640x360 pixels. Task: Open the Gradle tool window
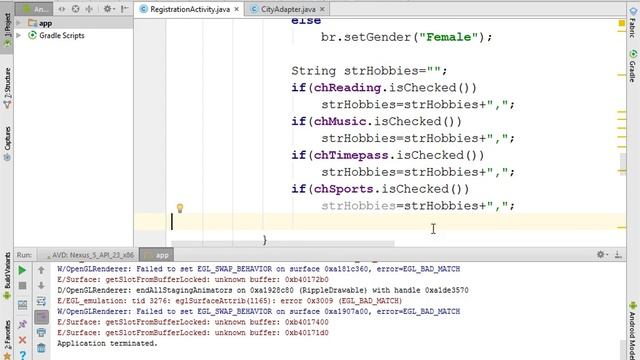633,66
